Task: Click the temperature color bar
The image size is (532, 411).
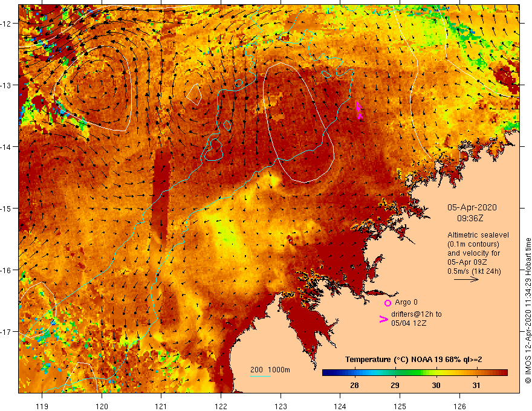Action: (x=415, y=373)
